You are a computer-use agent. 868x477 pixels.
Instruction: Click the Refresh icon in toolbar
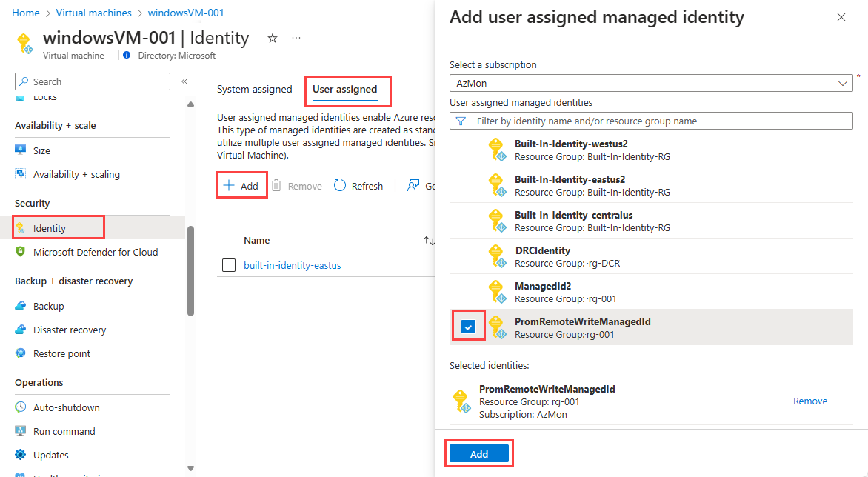coord(340,186)
